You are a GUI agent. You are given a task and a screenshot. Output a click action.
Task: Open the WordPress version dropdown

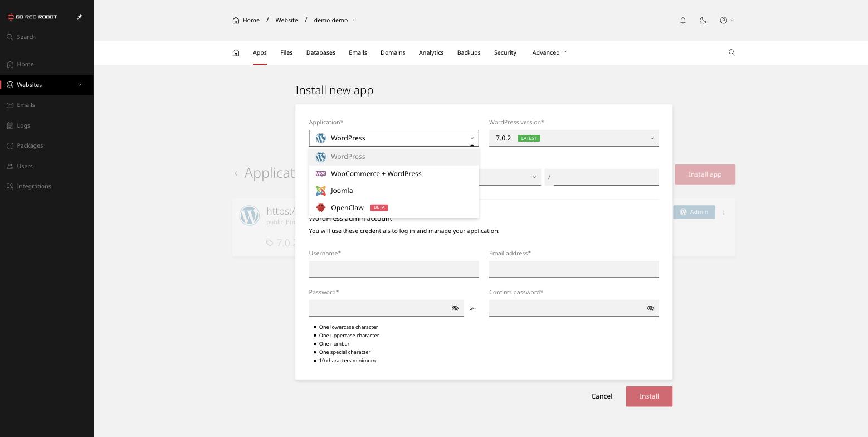click(574, 138)
